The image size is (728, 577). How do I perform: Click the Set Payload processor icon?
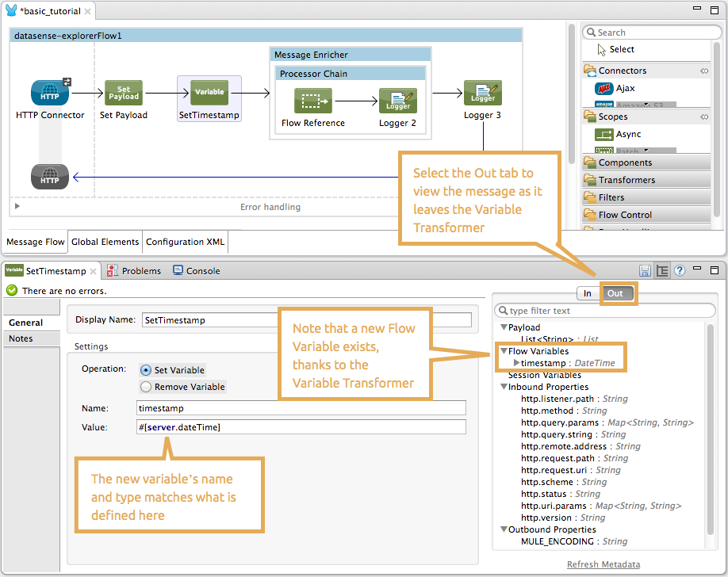point(124,93)
